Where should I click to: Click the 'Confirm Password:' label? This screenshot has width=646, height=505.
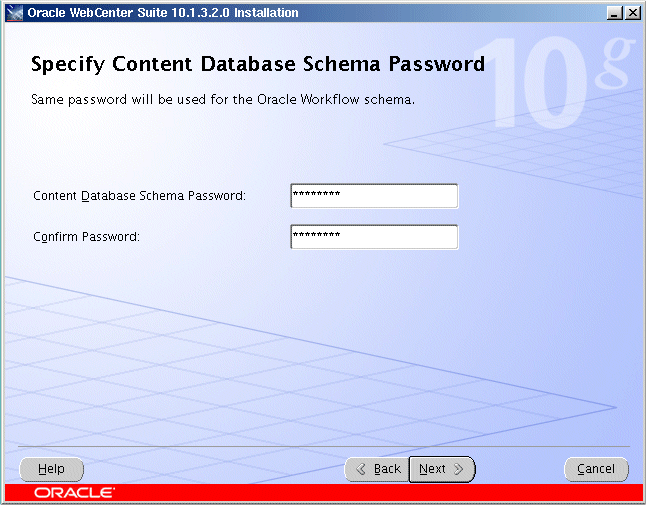87,237
